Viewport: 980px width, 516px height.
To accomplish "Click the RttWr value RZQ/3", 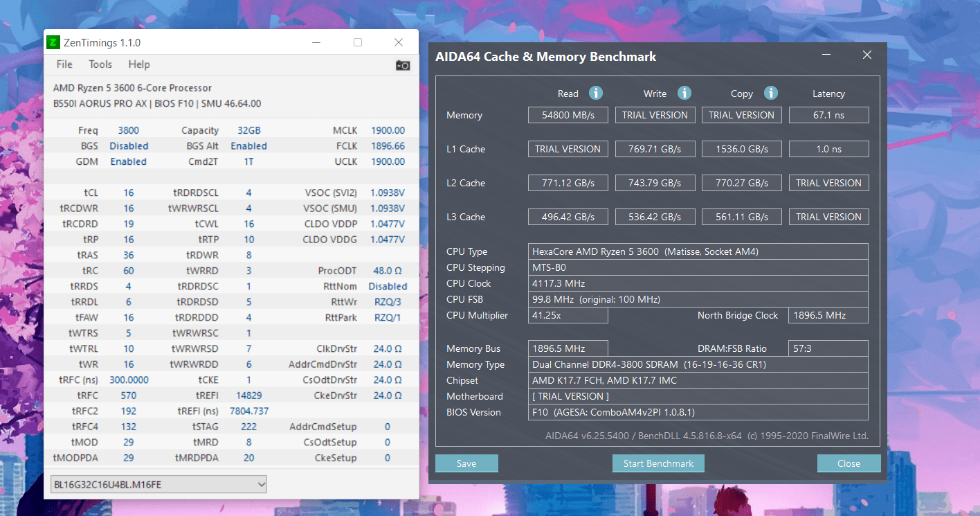I will (388, 302).
